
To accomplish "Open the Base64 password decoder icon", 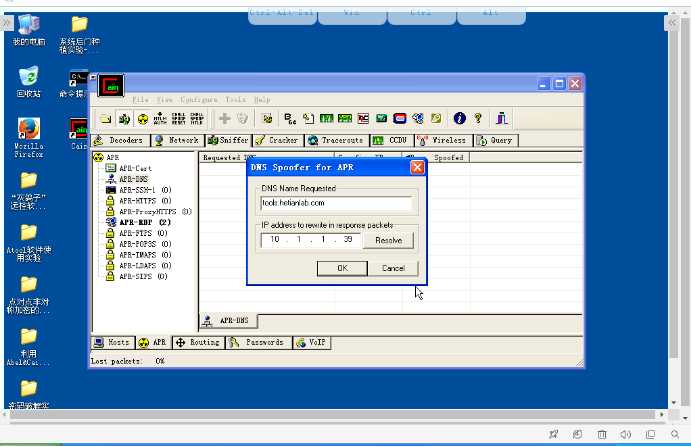I will tap(290, 119).
